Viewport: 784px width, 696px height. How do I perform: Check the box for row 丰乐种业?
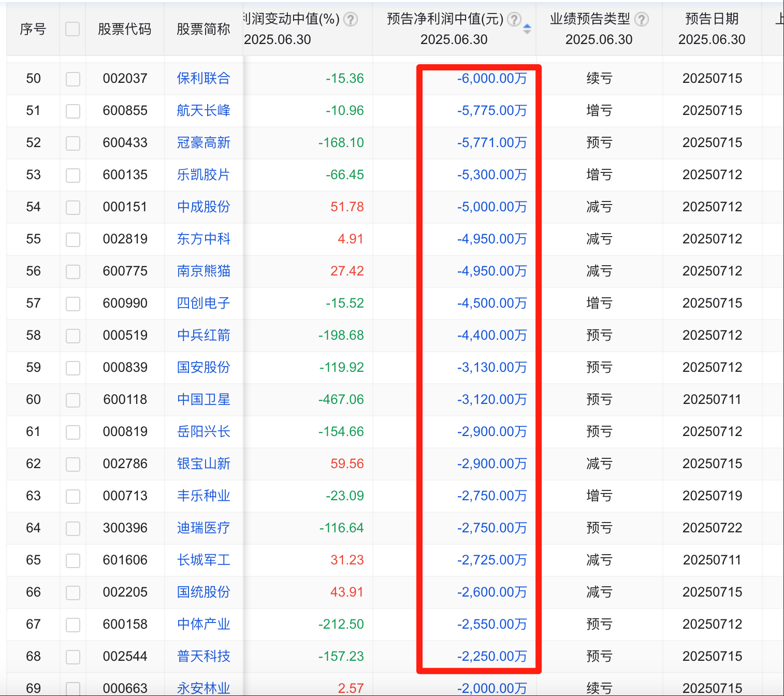tap(73, 496)
